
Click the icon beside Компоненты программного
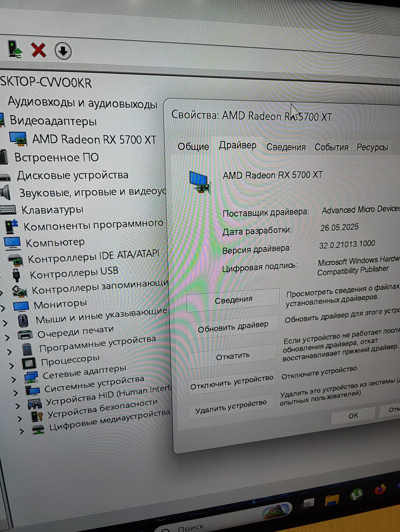[x=11, y=227]
